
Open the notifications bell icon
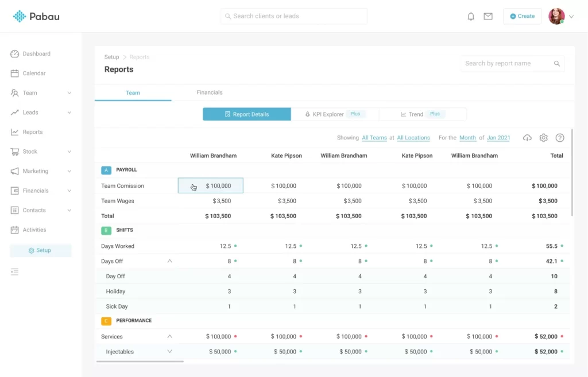click(471, 17)
